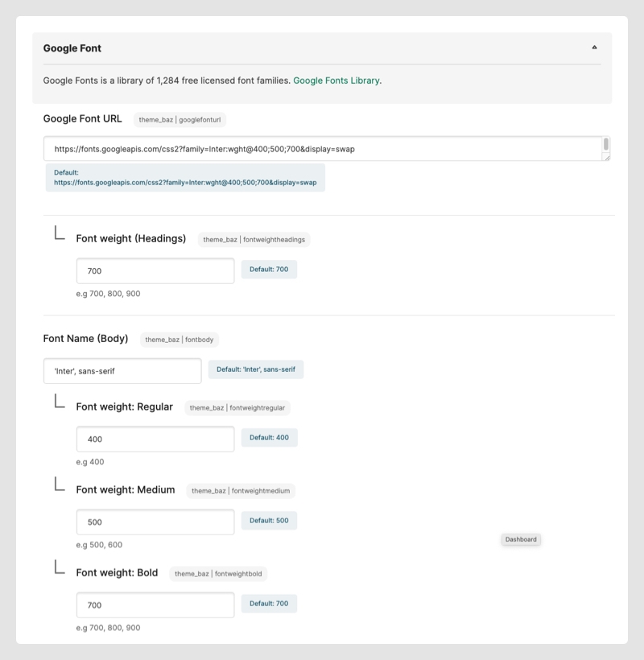The image size is (644, 660).
Task: Collapse the Google Font section arrow
Action: pos(594,47)
